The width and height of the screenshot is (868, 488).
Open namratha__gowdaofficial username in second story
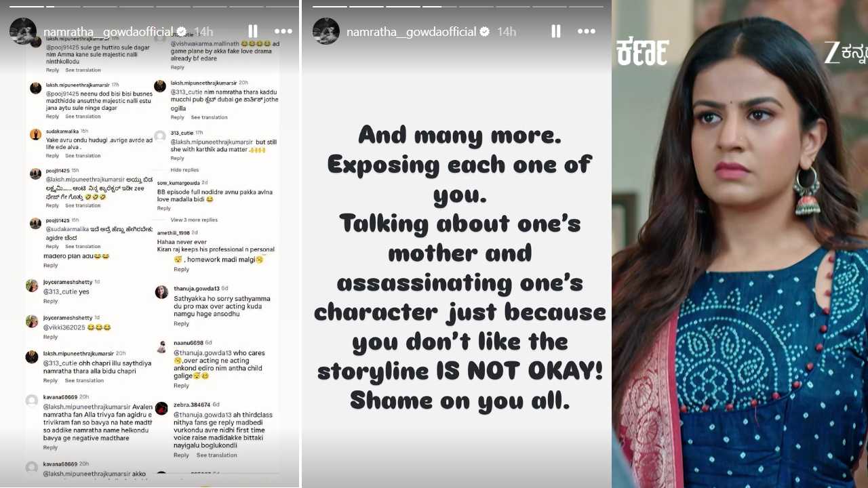412,32
